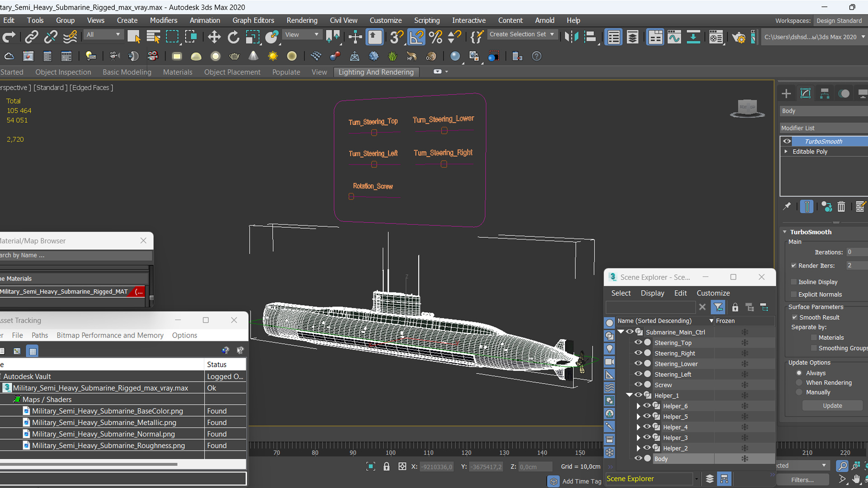Click the lock icon in Scene Explorer
868x488 pixels.
tap(735, 307)
